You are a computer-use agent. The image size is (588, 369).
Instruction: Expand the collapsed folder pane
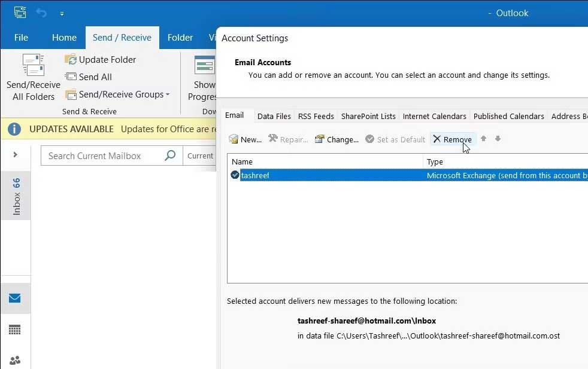[x=15, y=154]
